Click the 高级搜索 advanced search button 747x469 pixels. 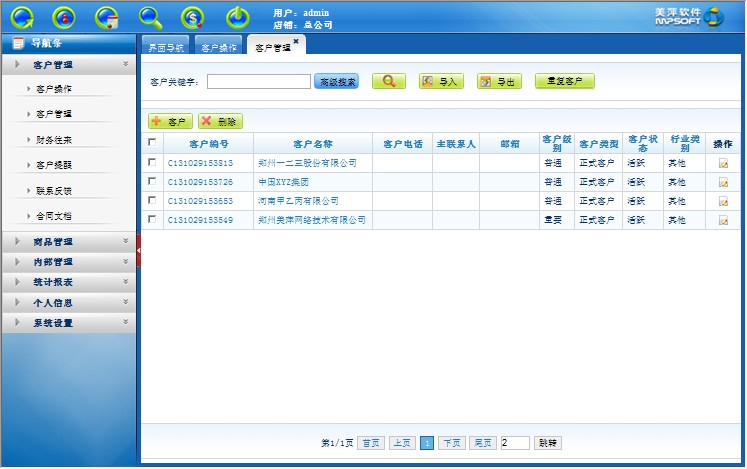336,82
